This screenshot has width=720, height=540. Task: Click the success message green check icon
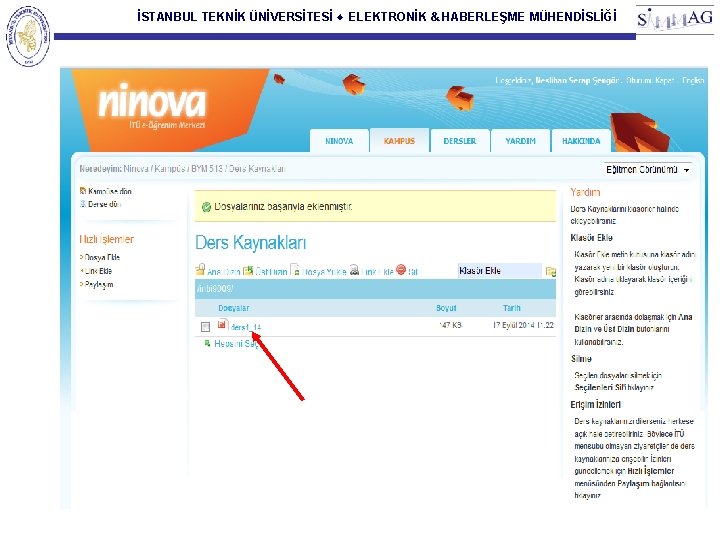207,207
